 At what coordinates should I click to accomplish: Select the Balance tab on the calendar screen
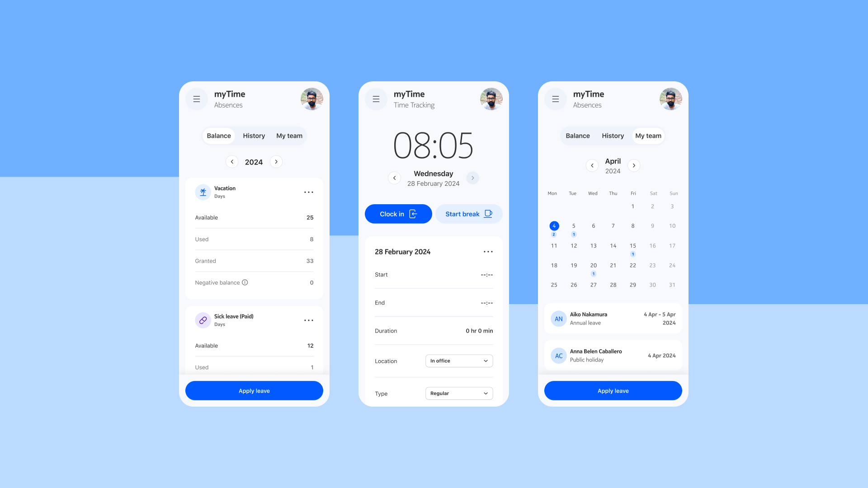pos(578,135)
